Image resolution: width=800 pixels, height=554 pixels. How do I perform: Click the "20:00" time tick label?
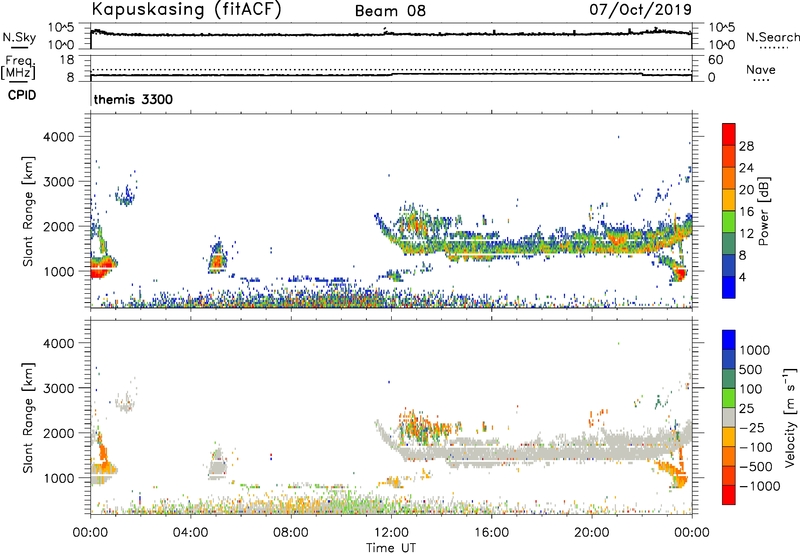[591, 533]
